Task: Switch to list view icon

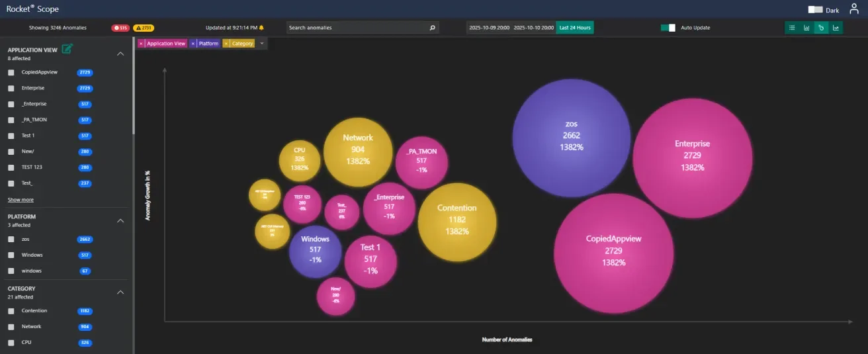Action: click(792, 28)
